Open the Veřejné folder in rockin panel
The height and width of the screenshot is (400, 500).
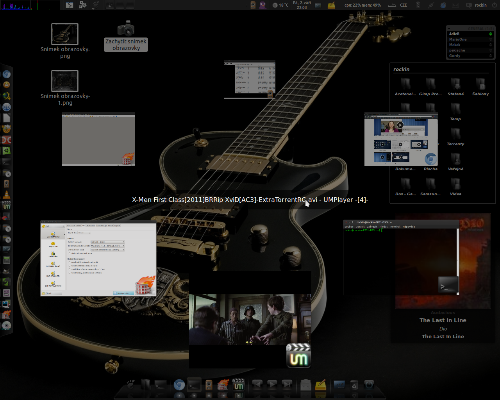tap(455, 162)
